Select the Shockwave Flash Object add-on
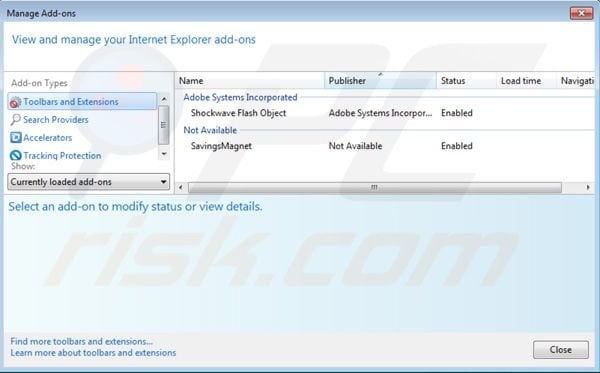The height and width of the screenshot is (373, 600). tap(238, 113)
